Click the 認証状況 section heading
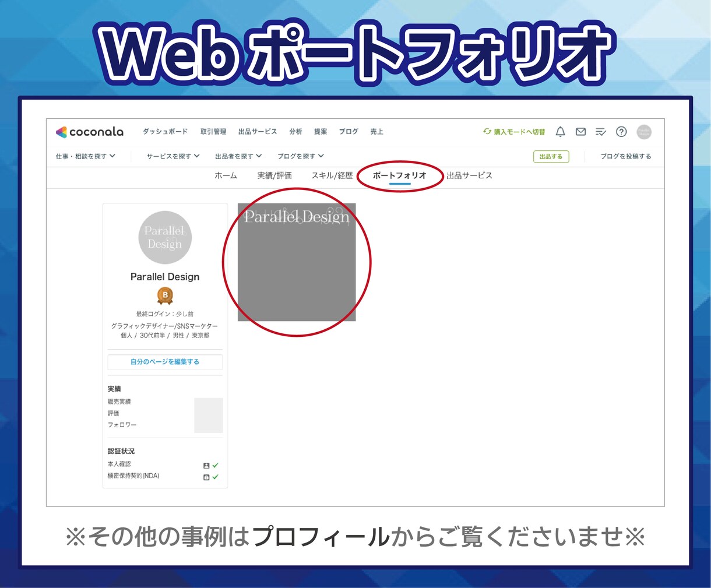 [x=121, y=452]
